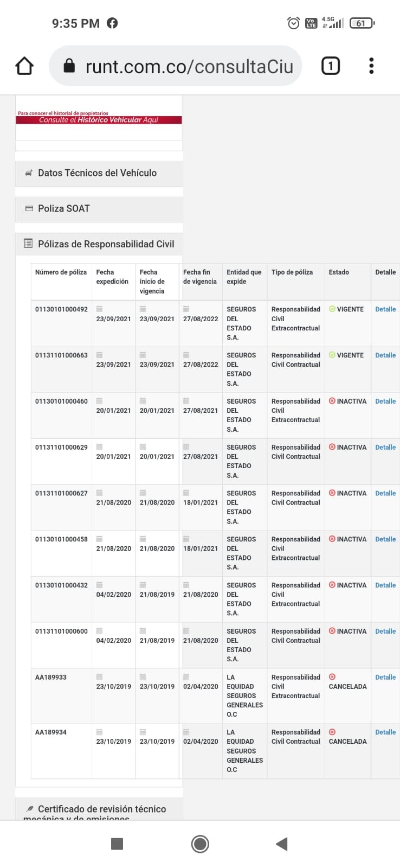Expand Datos Técnicos del Vehículo section
400x868 pixels.
[99, 173]
